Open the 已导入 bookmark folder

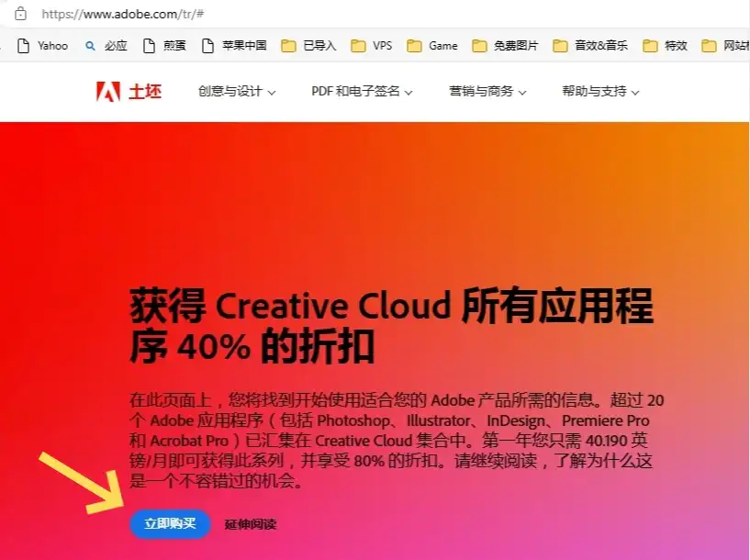click(x=308, y=46)
